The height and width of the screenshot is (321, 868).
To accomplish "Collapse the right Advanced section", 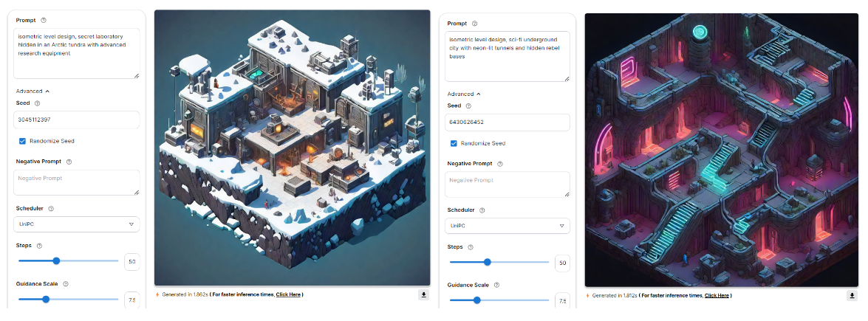I will pos(464,94).
